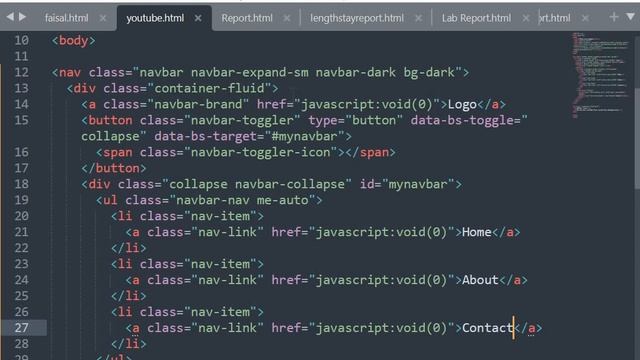Click closing li tag on line 28
The height and width of the screenshot is (360, 640).
coord(129,344)
